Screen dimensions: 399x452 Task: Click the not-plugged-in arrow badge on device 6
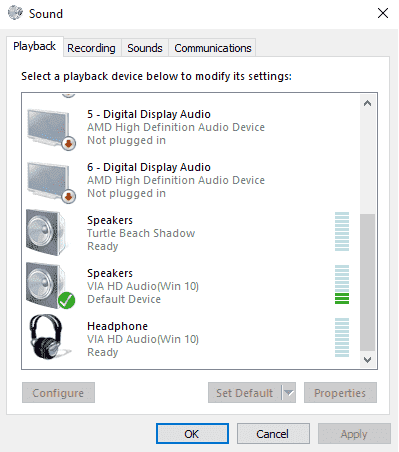coord(69,197)
